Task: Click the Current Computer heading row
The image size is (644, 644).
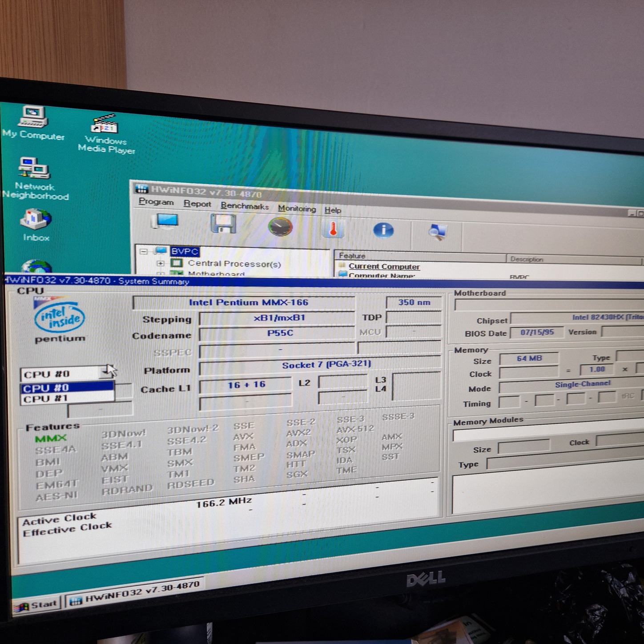Action: coord(384,266)
